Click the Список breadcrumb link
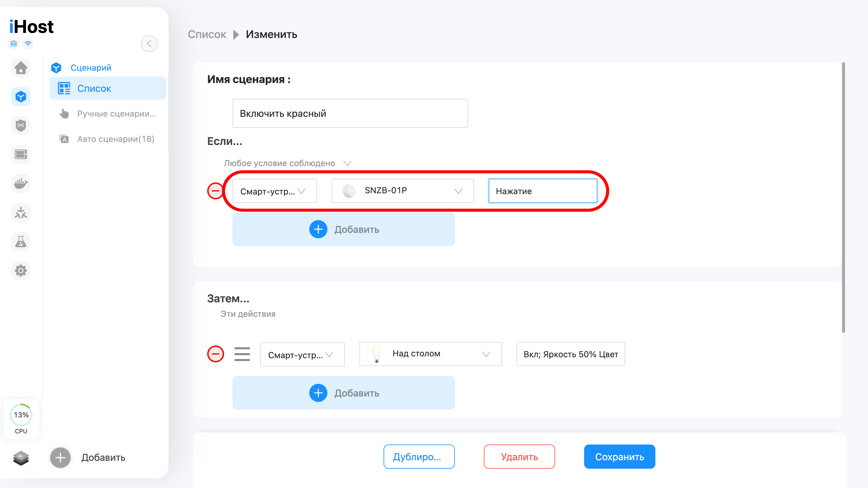Viewport: 868px width, 488px height. pos(207,34)
